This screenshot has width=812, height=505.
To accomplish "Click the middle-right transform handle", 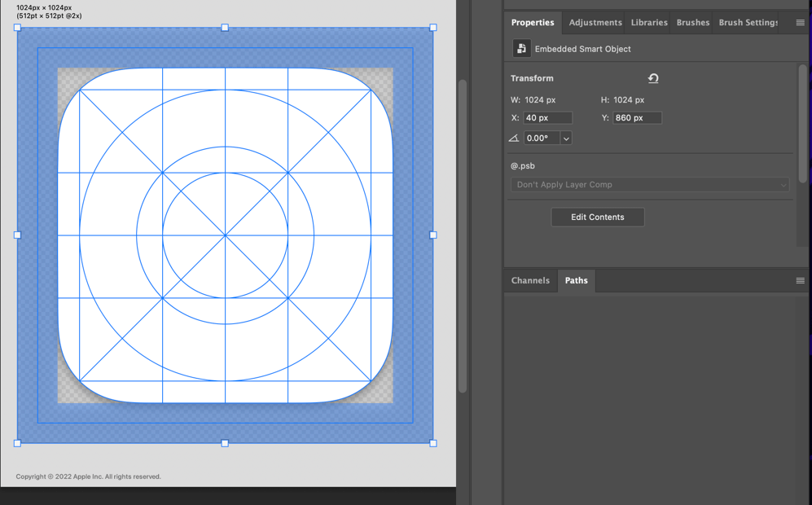I will tap(433, 235).
